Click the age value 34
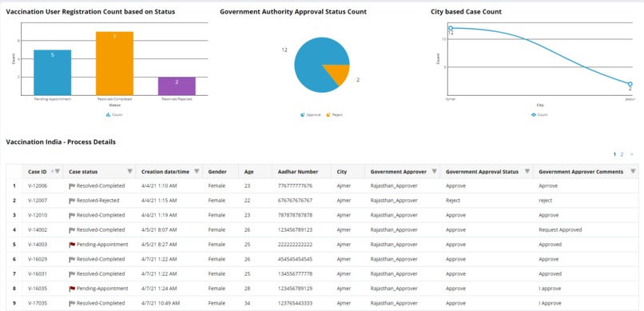This screenshot has height=311, width=644. (247, 303)
